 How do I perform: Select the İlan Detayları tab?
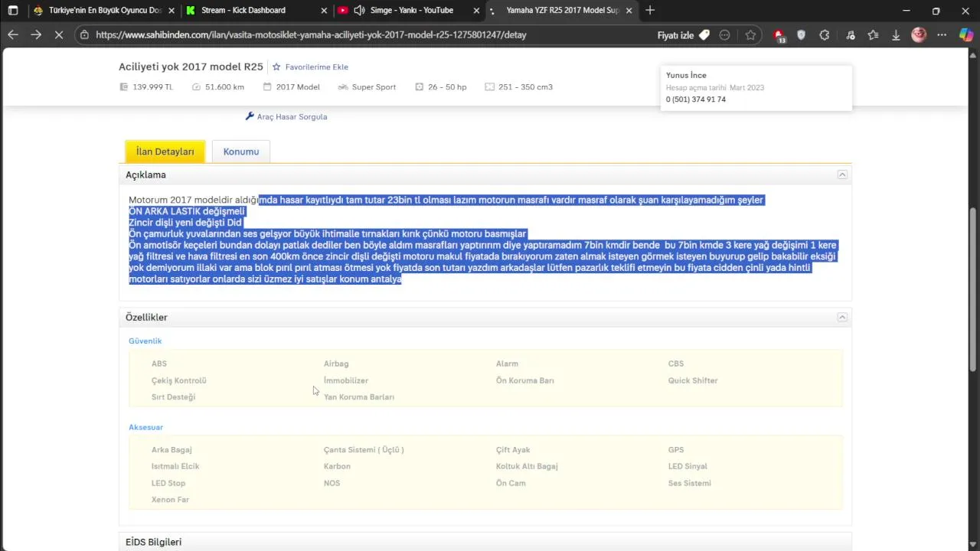click(165, 152)
